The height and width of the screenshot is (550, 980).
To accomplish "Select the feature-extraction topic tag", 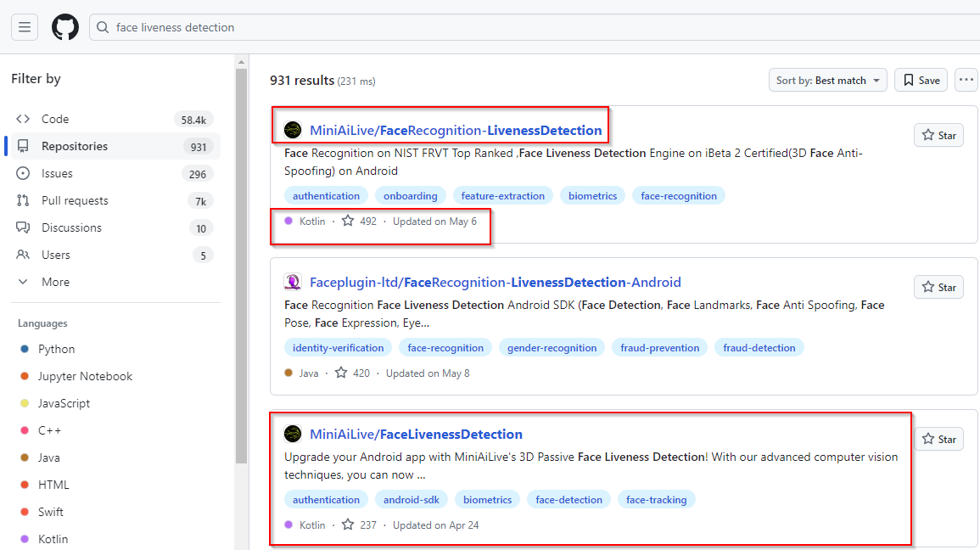I will pos(502,195).
